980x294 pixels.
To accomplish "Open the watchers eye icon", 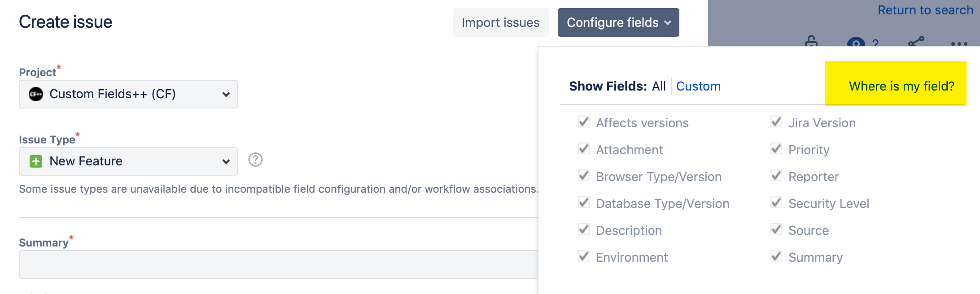I will (x=856, y=43).
